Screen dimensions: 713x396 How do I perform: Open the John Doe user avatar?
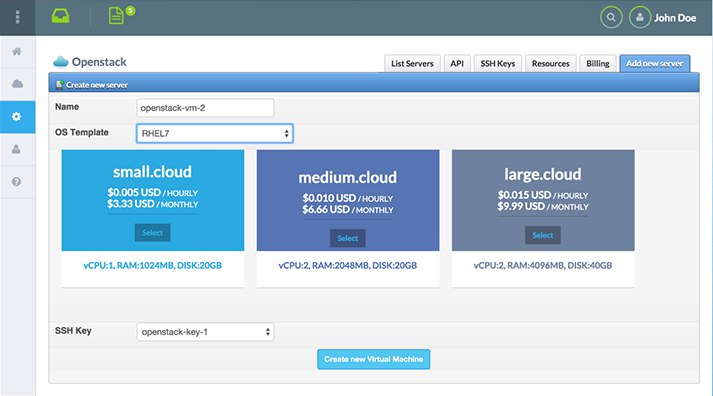[x=640, y=18]
